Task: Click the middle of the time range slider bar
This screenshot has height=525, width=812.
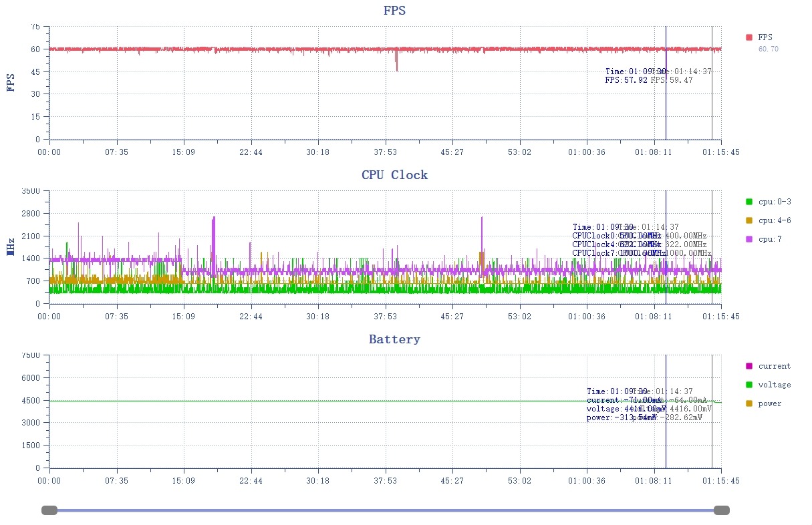Action: (x=385, y=510)
